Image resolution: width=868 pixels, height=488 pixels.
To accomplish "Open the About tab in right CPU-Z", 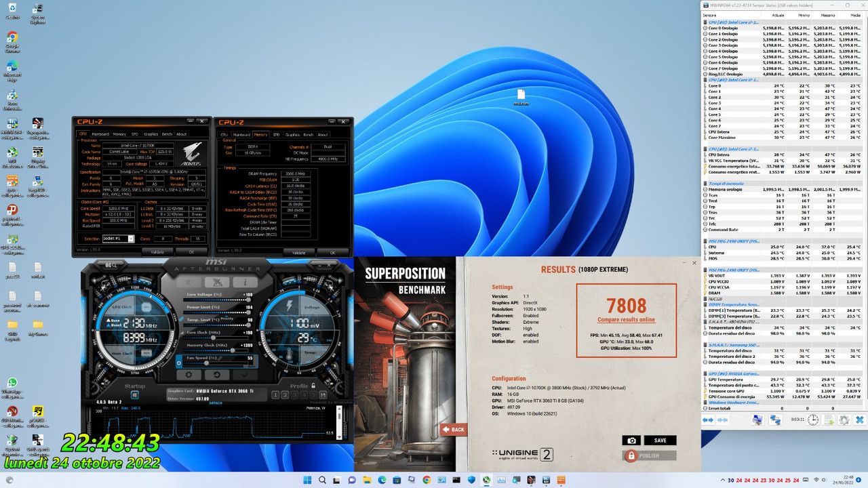I will 323,135.
